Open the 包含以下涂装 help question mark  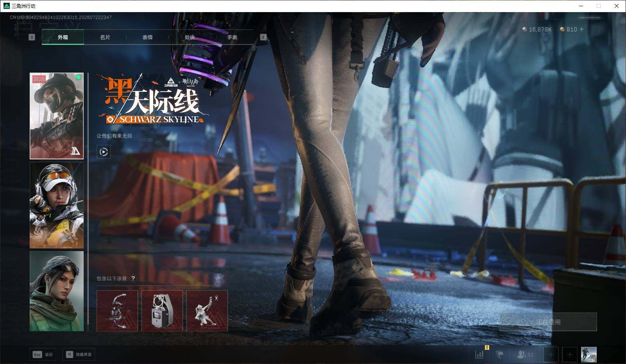tap(133, 278)
